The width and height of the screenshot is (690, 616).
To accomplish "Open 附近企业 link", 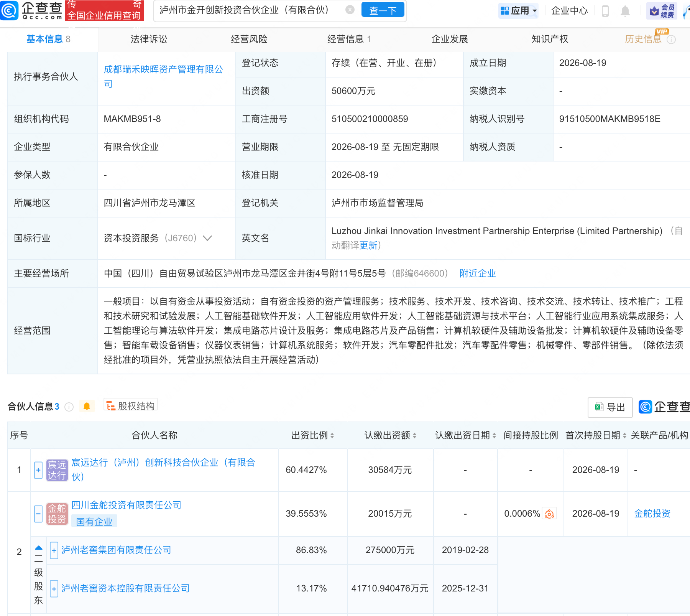I will point(478,273).
